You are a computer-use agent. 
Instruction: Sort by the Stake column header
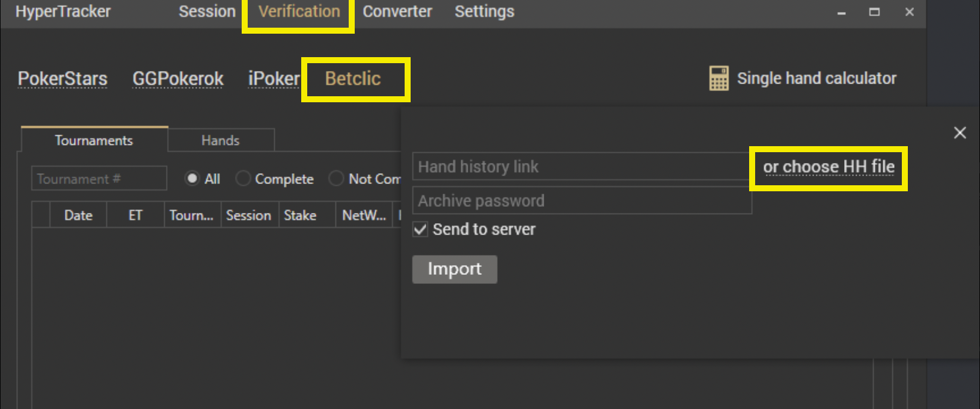(x=306, y=215)
